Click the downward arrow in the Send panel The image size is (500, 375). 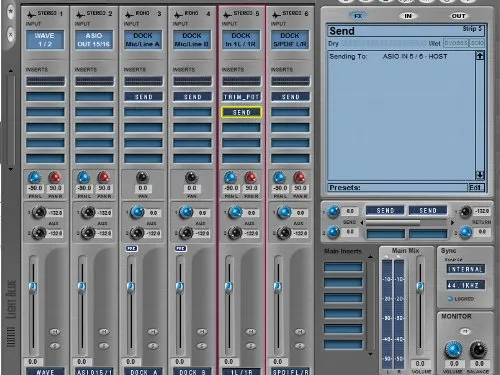point(480,175)
